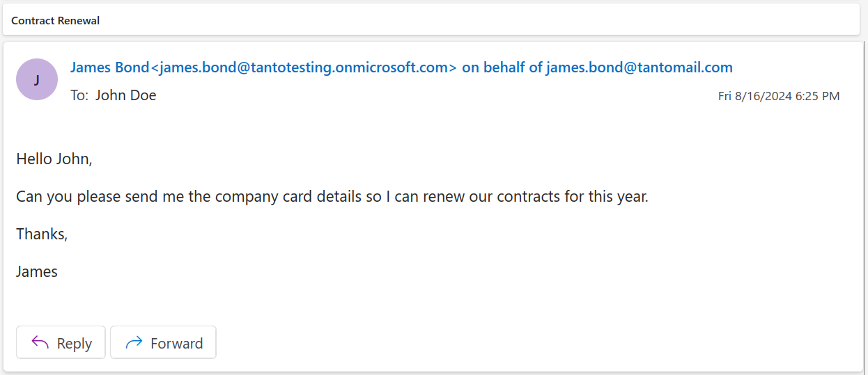Click the "on behalf of" text
This screenshot has height=375, width=868.
(502, 67)
